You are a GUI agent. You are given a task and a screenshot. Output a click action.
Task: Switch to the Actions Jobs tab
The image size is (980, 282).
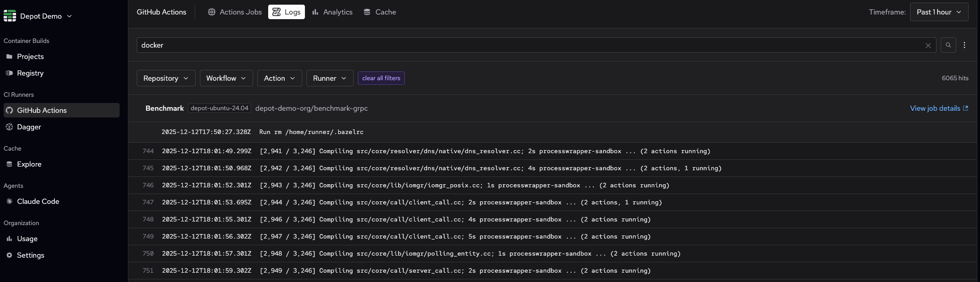point(235,12)
